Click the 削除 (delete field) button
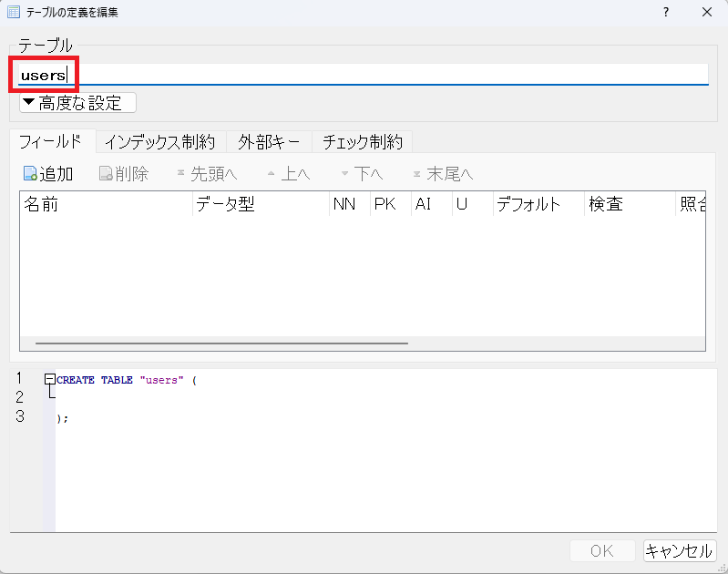 [x=124, y=174]
